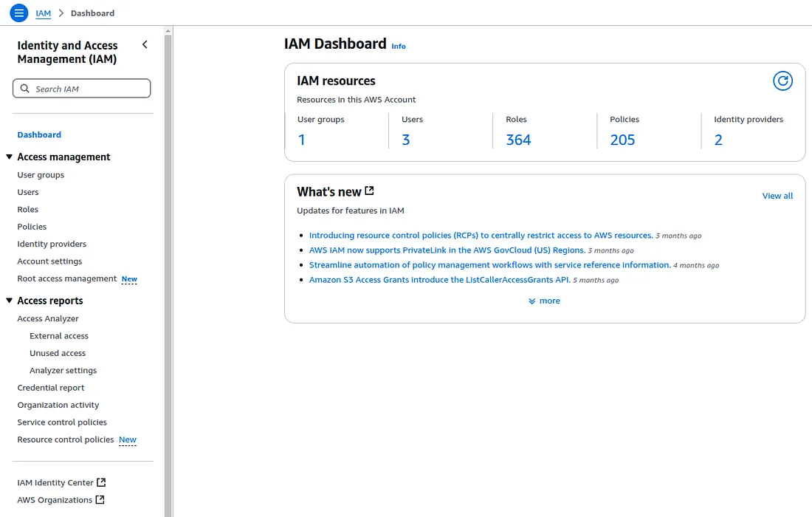This screenshot has width=812, height=517.
Task: Click the Info link beside IAM Dashboard
Action: click(x=399, y=46)
